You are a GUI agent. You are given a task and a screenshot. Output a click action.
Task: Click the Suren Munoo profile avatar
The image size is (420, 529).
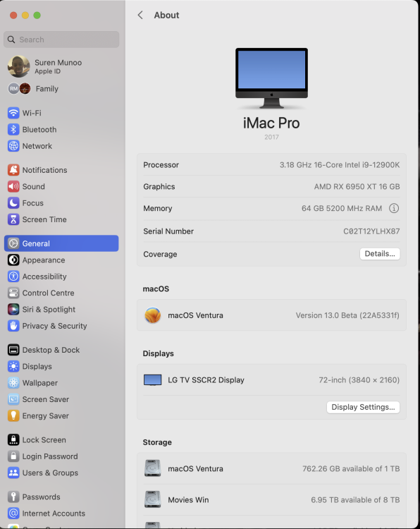(x=18, y=66)
